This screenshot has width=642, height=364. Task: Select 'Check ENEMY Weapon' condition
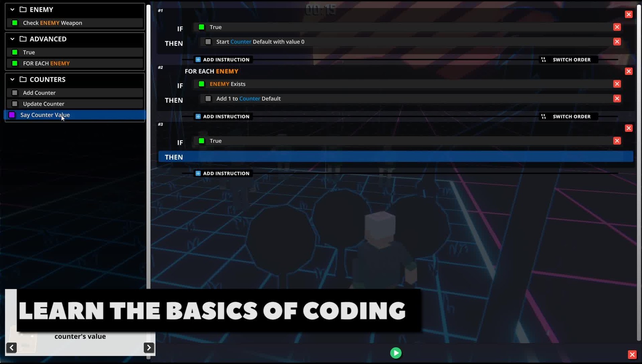[x=53, y=23]
